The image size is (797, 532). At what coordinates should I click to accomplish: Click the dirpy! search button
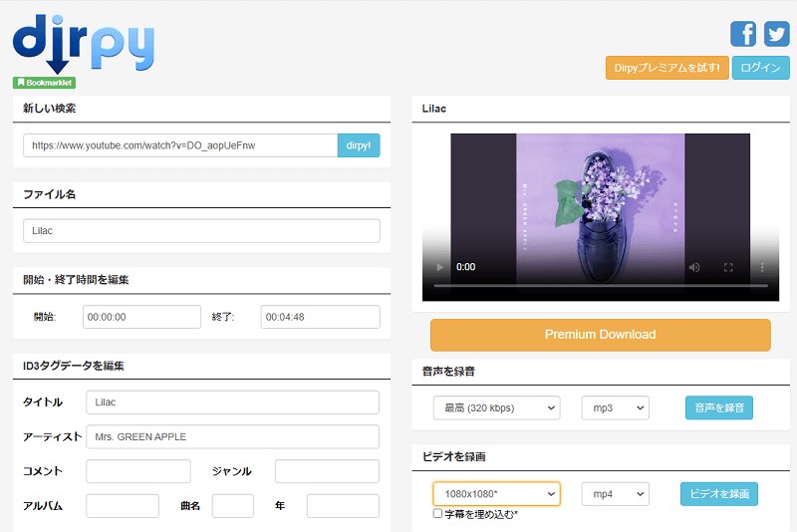click(359, 145)
